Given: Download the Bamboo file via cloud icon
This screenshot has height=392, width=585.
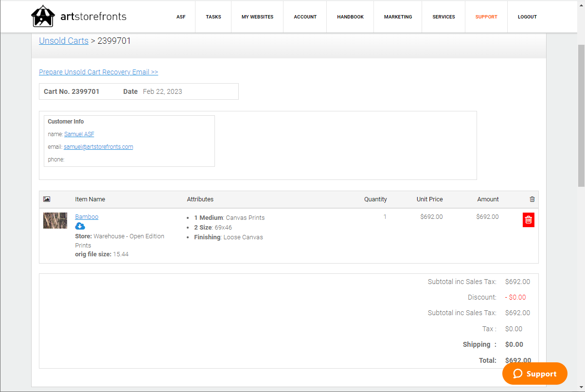Looking at the screenshot, I should (x=80, y=226).
